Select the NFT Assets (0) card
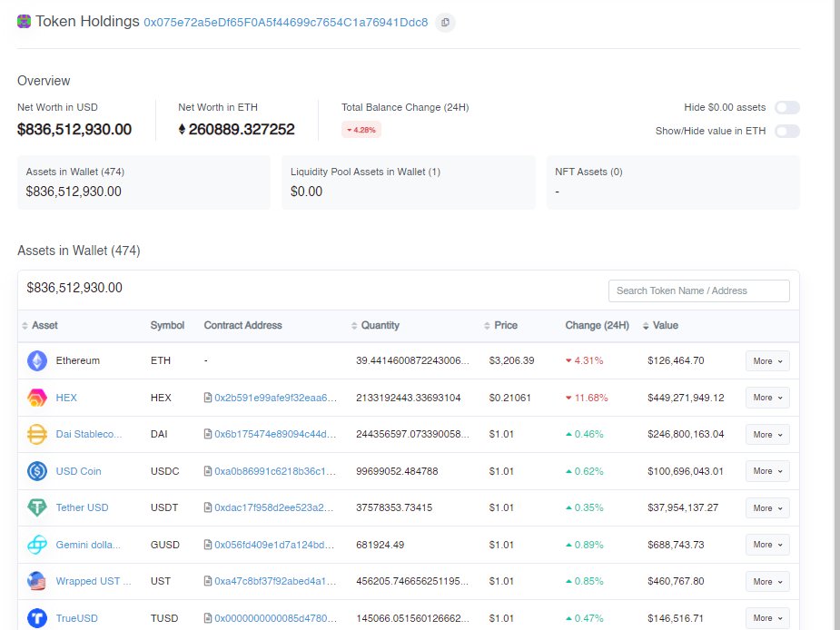Screen dimensions: 840x630 673,182
